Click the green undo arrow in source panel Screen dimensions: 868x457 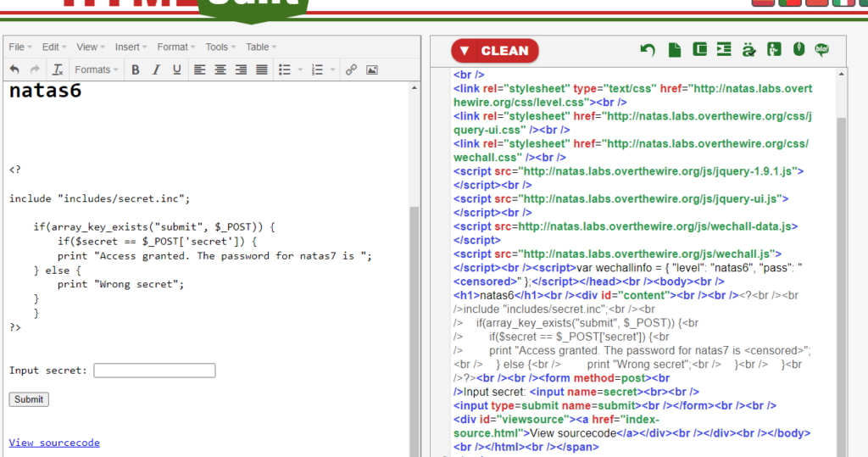pos(648,50)
